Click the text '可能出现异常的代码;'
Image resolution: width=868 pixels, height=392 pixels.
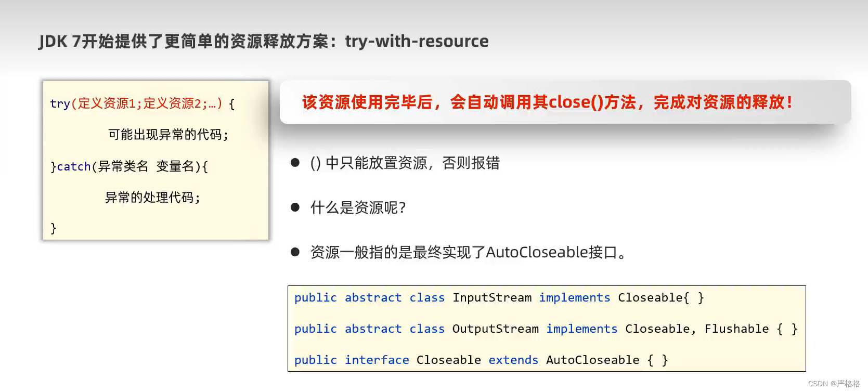(169, 135)
